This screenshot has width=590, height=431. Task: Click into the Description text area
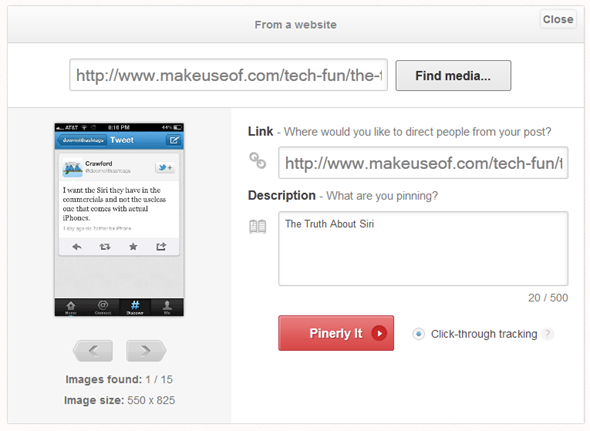click(423, 248)
